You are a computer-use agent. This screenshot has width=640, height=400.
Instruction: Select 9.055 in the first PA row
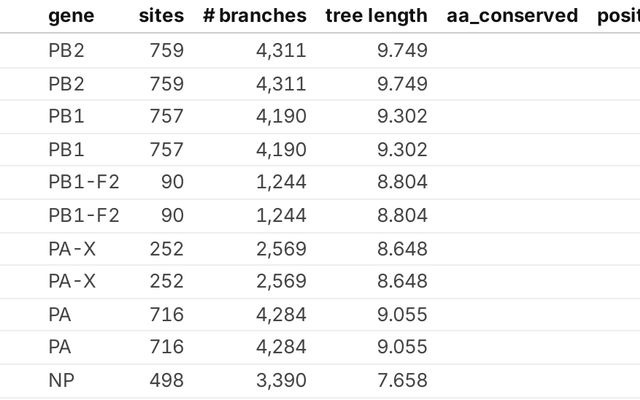coord(402,314)
